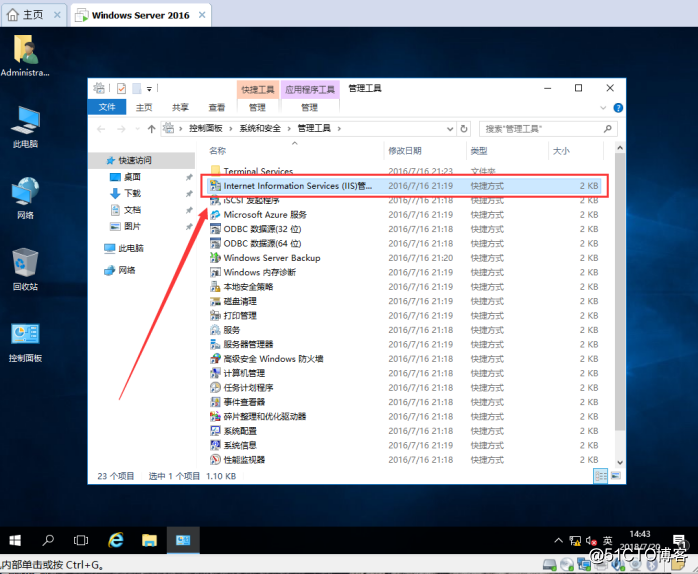
Task: Open 事件查看器 shortcut icon
Action: click(x=215, y=402)
